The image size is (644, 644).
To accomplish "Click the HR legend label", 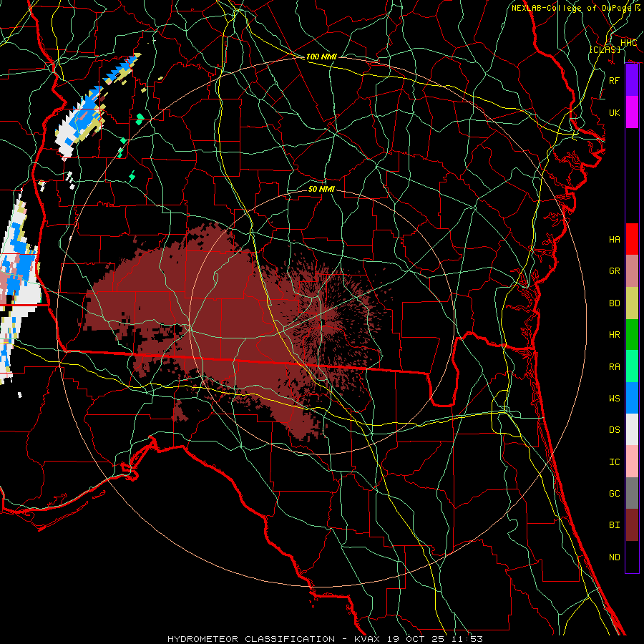I will (x=614, y=335).
